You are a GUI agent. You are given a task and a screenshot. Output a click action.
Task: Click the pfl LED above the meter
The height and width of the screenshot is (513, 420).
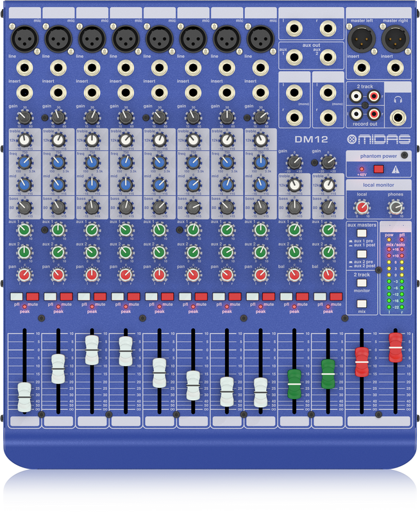click(401, 240)
